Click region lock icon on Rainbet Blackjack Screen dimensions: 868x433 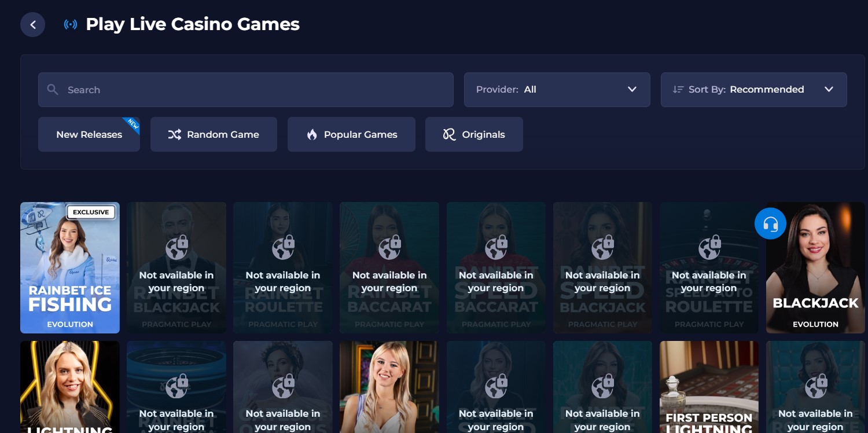176,248
